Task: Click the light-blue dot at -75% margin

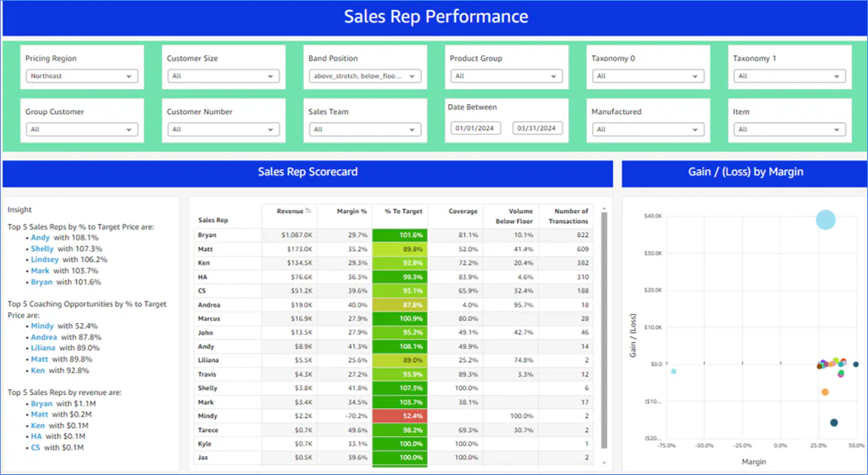Action: tap(673, 372)
